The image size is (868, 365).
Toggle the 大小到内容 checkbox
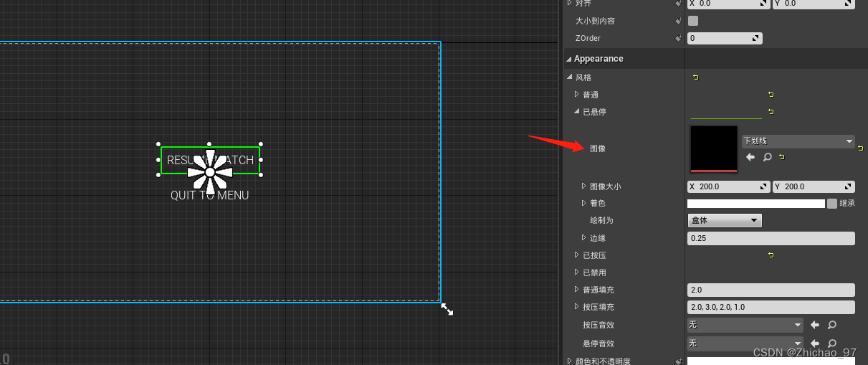(x=693, y=21)
